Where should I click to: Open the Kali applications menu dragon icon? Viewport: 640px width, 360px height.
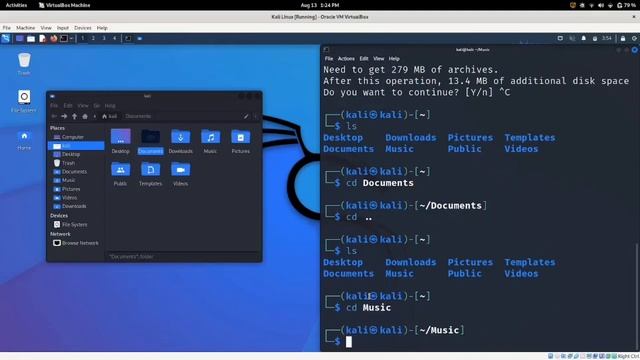coord(6,38)
